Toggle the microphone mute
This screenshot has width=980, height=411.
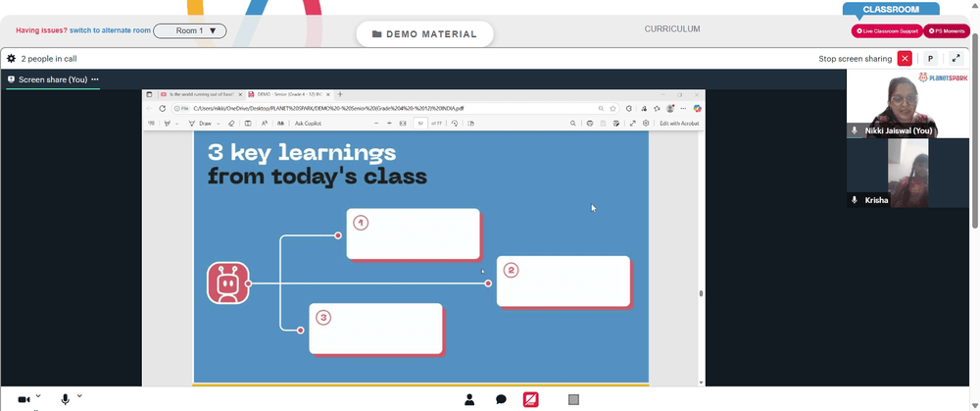pyautogui.click(x=65, y=399)
